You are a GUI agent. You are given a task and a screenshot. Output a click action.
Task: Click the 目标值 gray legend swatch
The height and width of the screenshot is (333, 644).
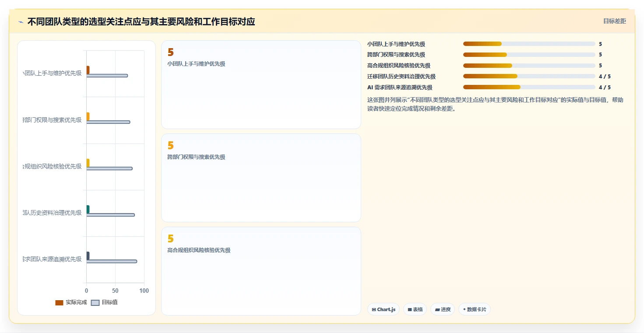tap(95, 303)
